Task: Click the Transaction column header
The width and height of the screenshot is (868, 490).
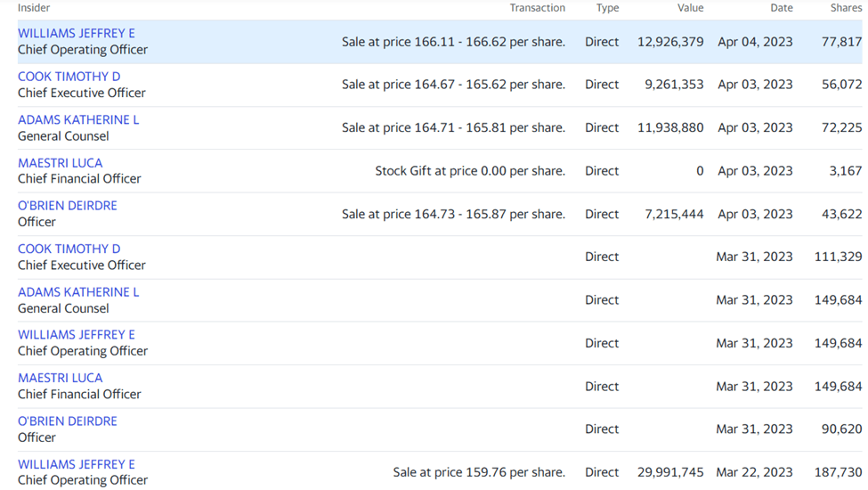Action: (x=537, y=8)
